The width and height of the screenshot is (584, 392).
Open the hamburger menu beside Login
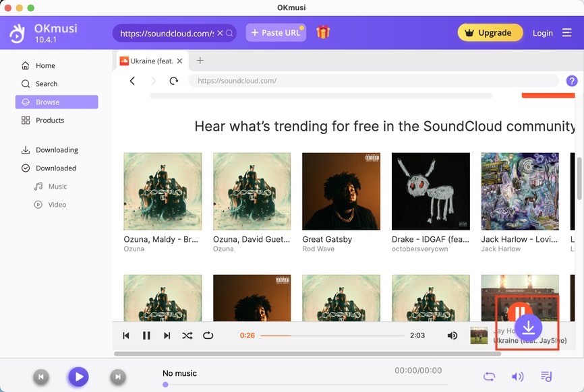(566, 32)
